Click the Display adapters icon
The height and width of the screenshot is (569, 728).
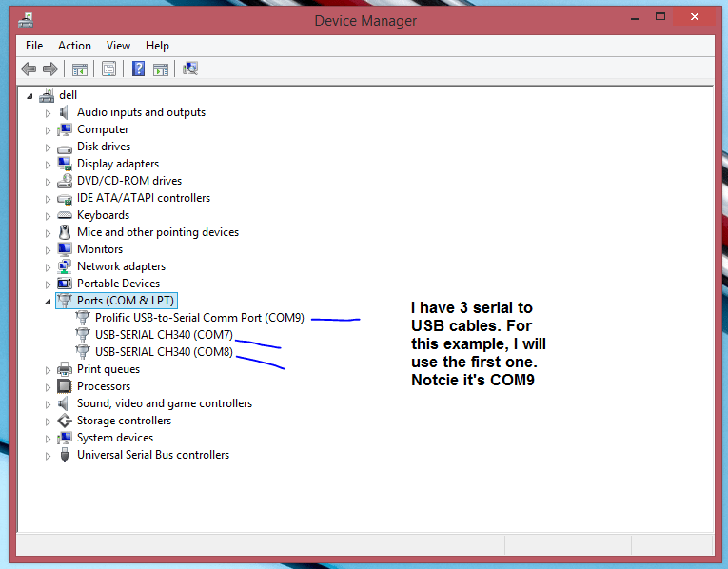pyautogui.click(x=65, y=164)
